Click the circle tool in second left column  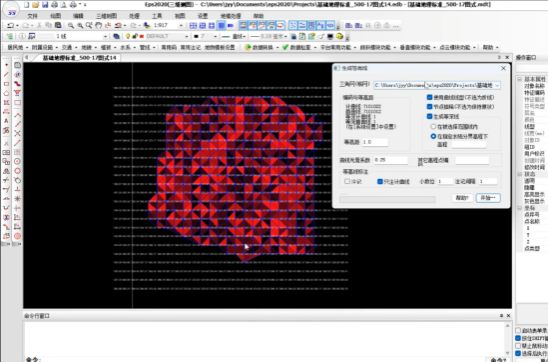pyautogui.click(x=17, y=171)
